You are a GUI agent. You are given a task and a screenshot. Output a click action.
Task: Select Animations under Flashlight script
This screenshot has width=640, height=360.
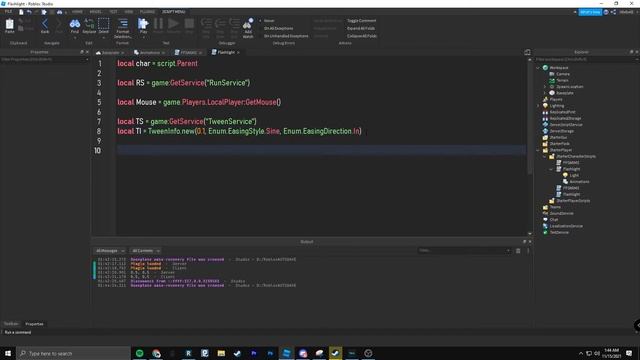pos(579,182)
